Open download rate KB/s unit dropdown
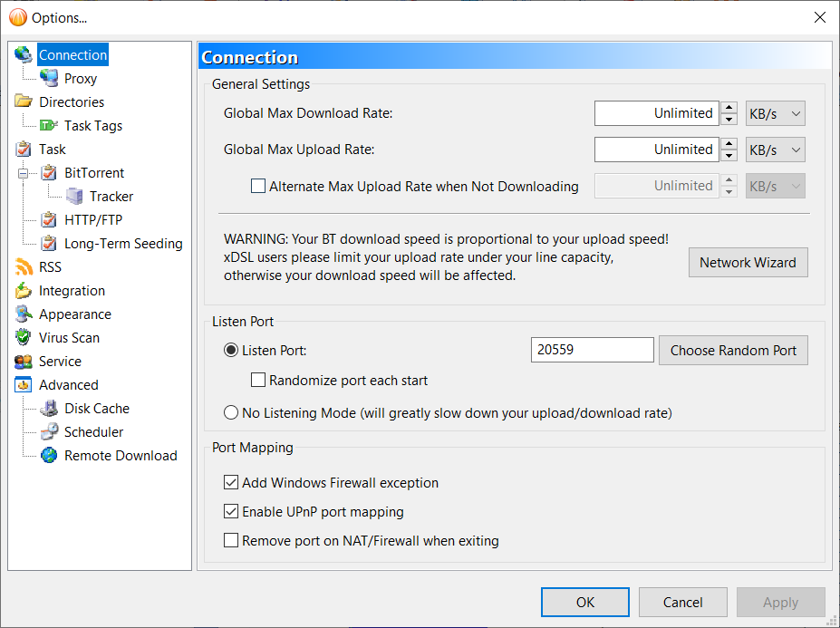 pos(775,113)
